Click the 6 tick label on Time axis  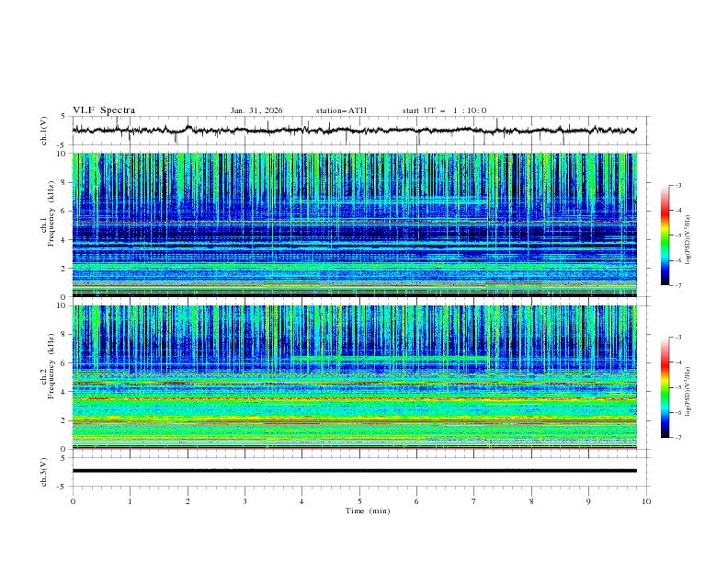click(416, 501)
